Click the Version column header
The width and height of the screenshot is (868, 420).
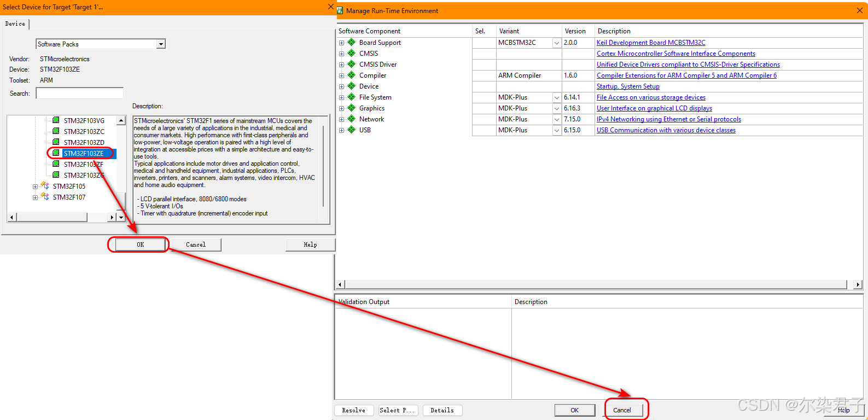[578, 31]
